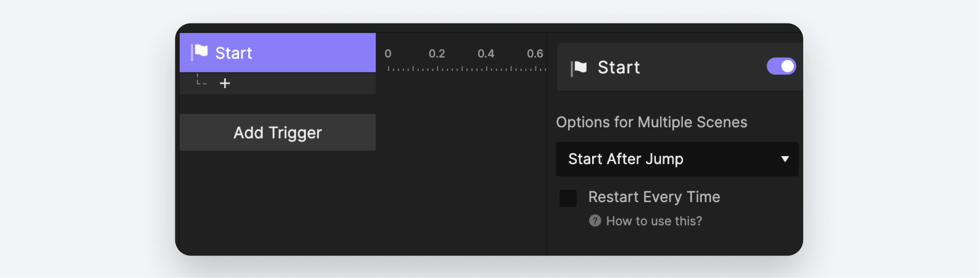Click the Restart Every Time label text
Viewport: 980px width, 278px height.
click(x=654, y=197)
